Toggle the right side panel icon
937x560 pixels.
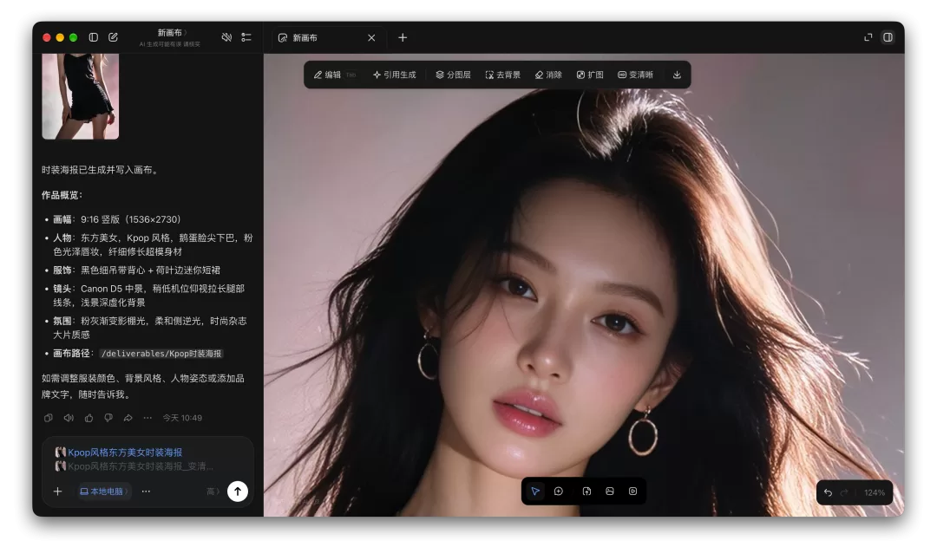click(x=888, y=37)
